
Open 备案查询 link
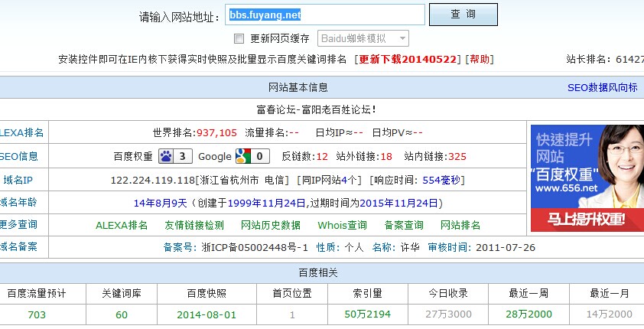pyautogui.click(x=404, y=225)
